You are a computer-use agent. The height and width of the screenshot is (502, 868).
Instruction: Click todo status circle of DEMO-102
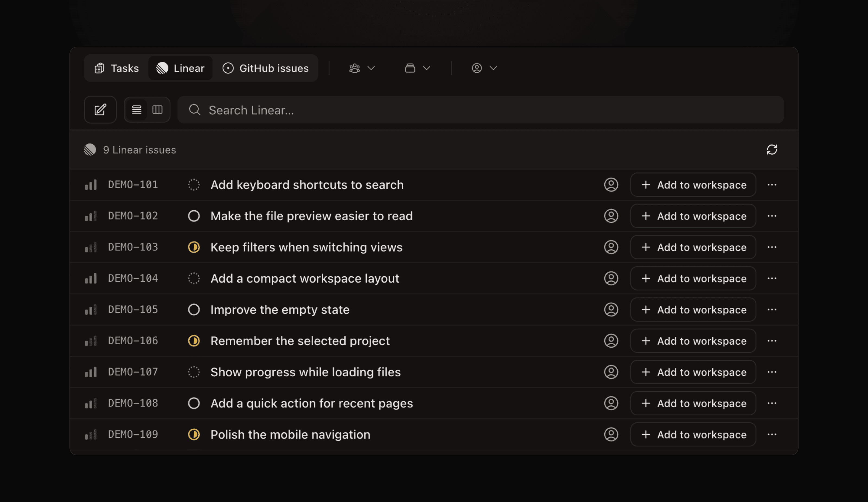[x=194, y=216]
